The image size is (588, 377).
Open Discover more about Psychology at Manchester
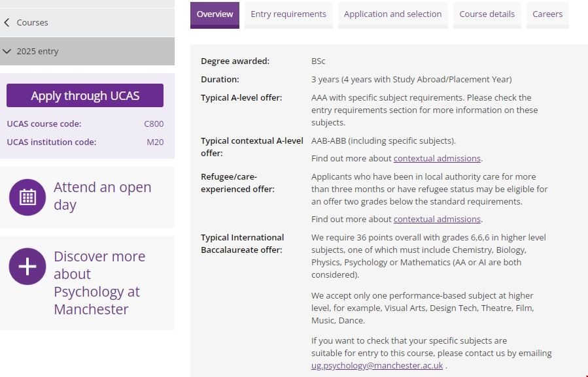point(99,283)
